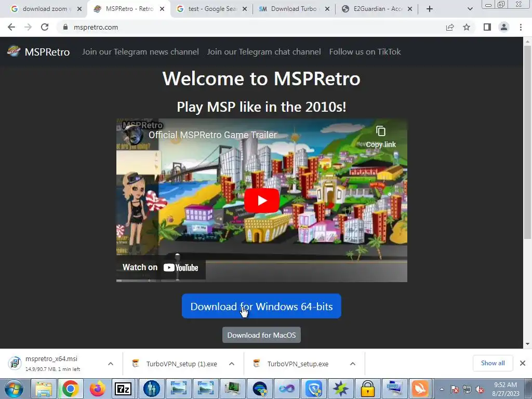Viewport: 532px width, 399px height.
Task: Open the taskbar clock showing 9:52 AM
Action: pos(506,389)
